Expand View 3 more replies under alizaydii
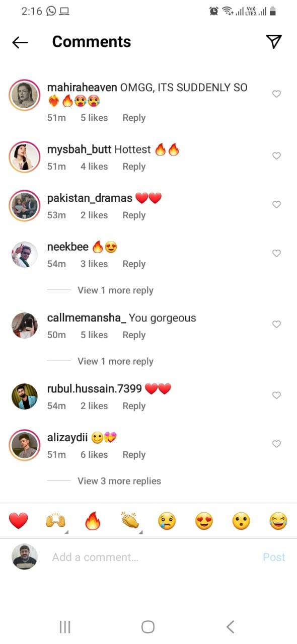 pos(119,481)
